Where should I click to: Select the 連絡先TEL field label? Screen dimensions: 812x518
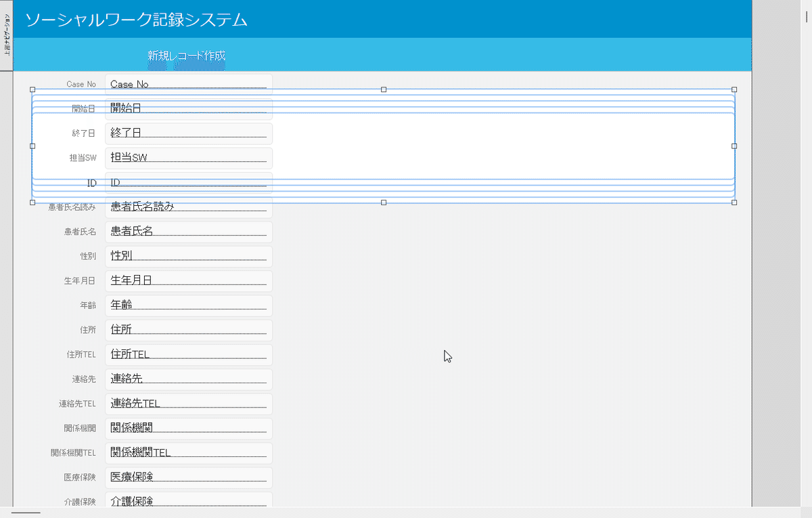(77, 404)
